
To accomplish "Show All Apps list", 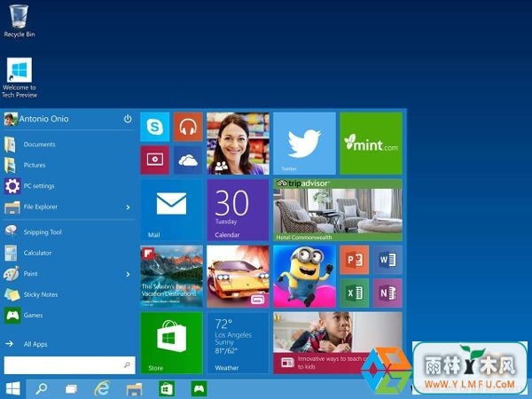I will [x=27, y=344].
